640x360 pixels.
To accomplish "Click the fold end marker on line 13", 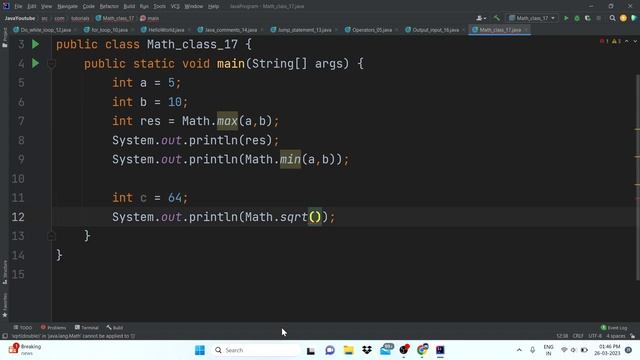I will coord(51,236).
